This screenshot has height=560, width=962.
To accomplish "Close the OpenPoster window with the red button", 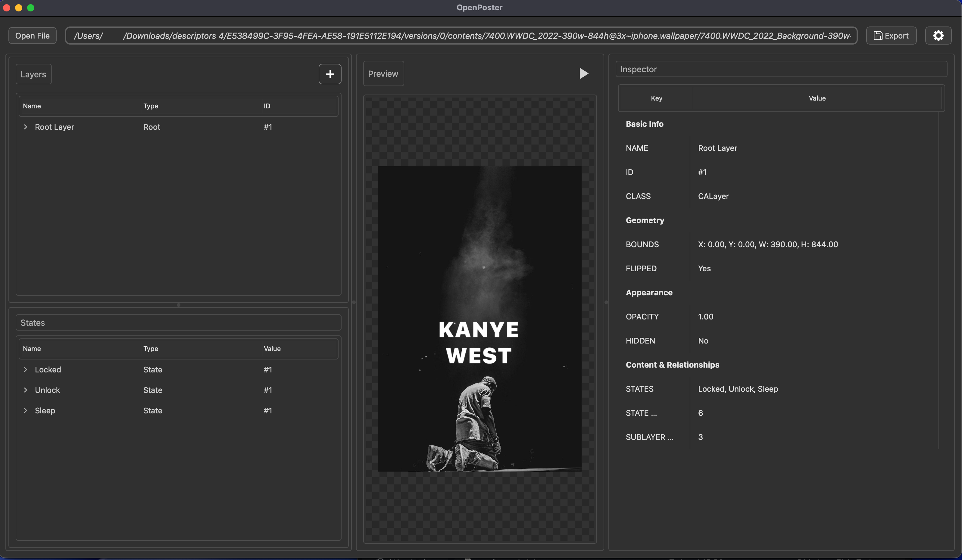I will point(7,8).
